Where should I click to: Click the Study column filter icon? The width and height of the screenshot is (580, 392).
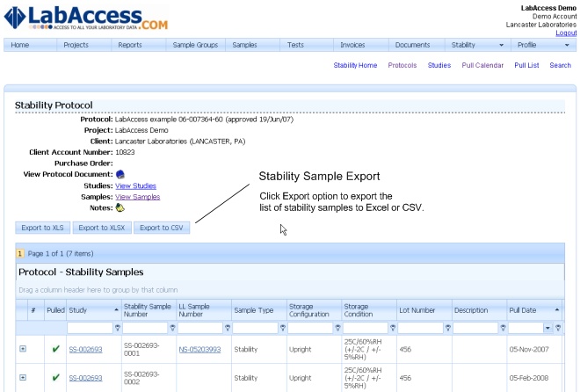point(116,327)
